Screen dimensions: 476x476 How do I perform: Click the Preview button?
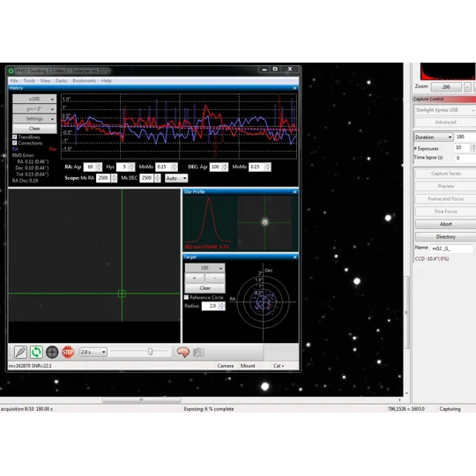446,186
